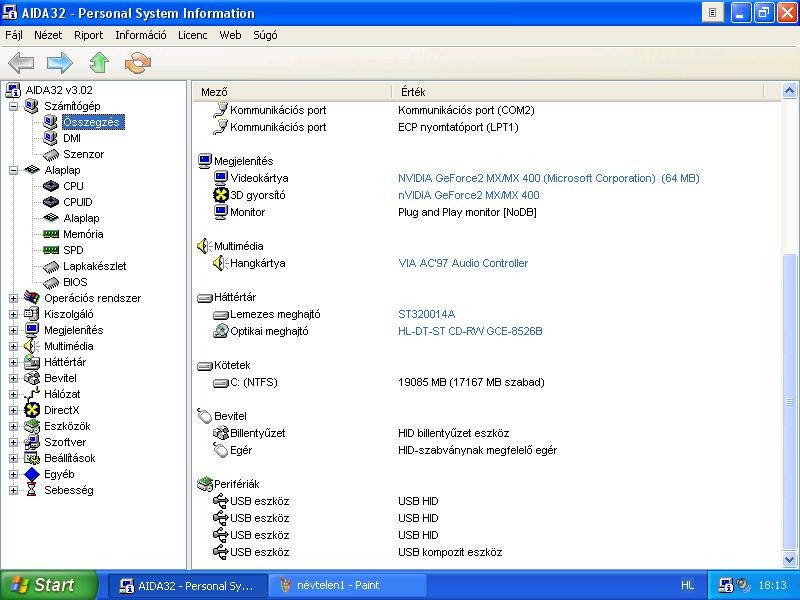
Task: Select the Szenzor sensor icon in the tree
Action: click(51, 155)
